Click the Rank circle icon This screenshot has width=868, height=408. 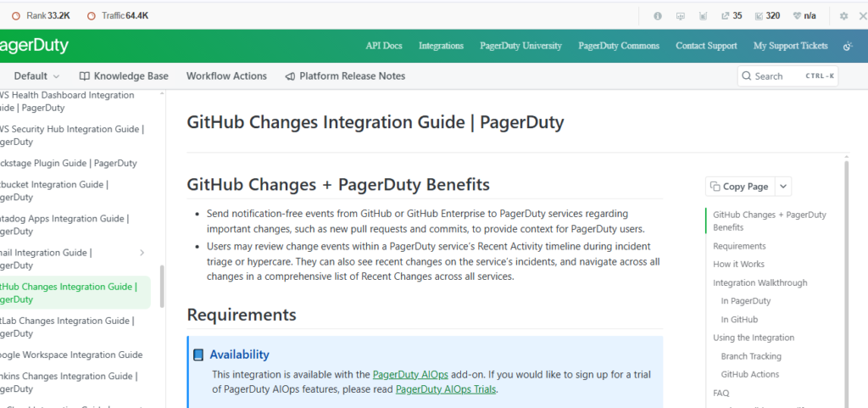16,16
